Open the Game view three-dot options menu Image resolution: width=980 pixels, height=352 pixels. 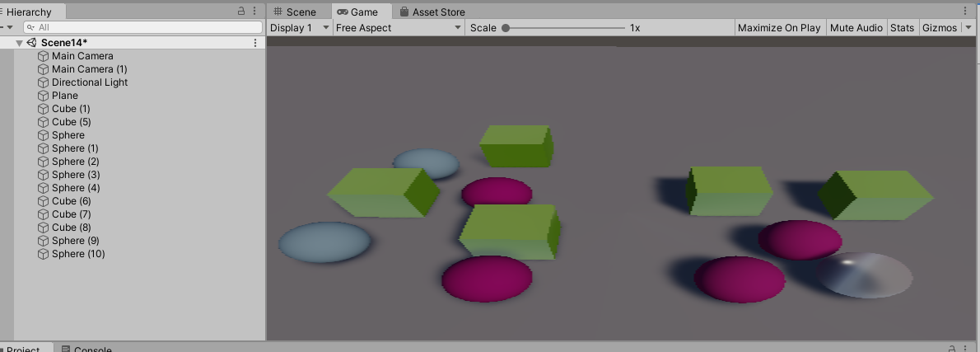click(x=965, y=12)
